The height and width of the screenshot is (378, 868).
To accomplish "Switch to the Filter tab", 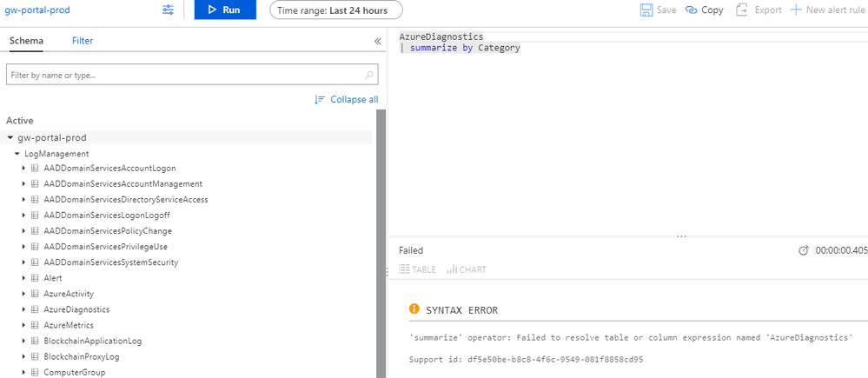I will point(83,41).
